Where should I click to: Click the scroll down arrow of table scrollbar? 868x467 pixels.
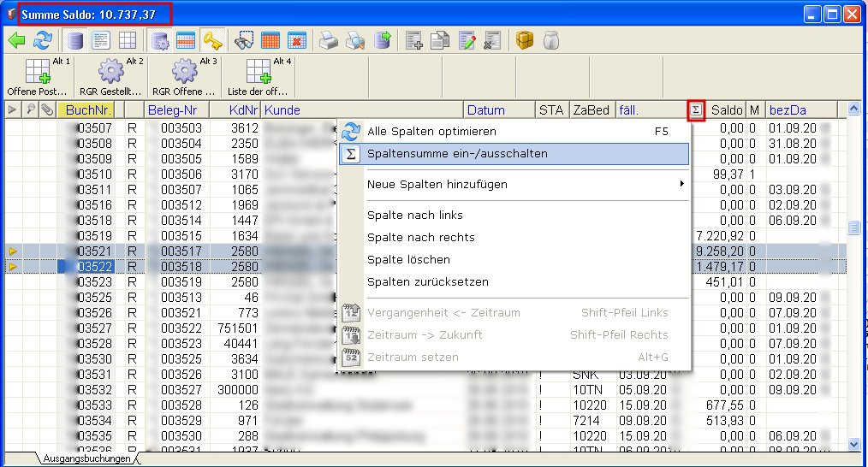point(853,443)
